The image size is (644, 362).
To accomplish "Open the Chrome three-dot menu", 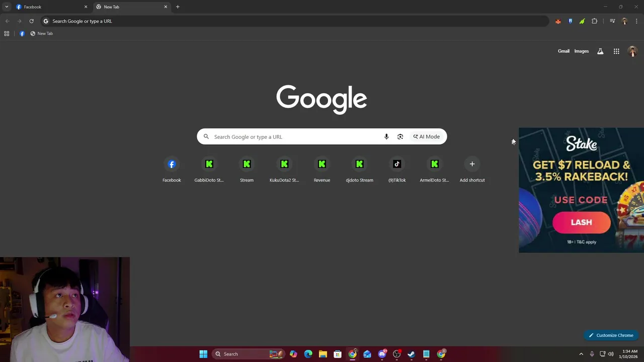I will click(636, 21).
